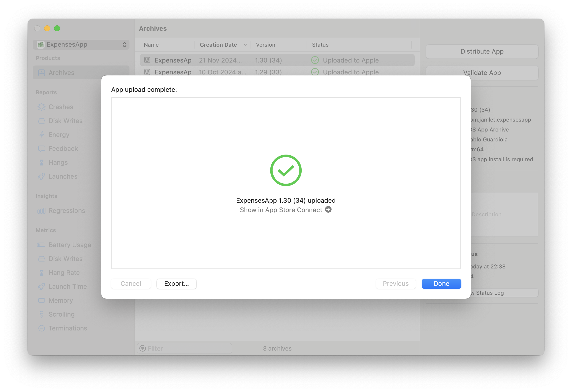This screenshot has height=392, width=572.
Task: Click the Scrolling icon
Action: [x=41, y=314]
